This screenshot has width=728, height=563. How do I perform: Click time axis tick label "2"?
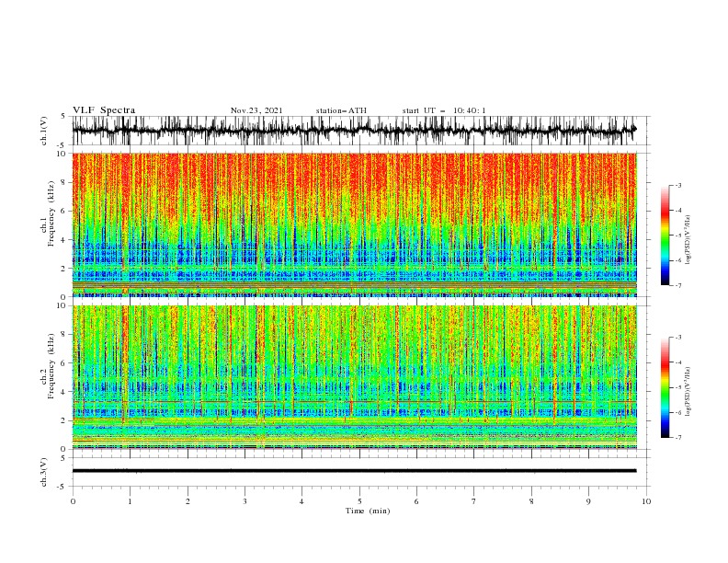click(x=188, y=501)
